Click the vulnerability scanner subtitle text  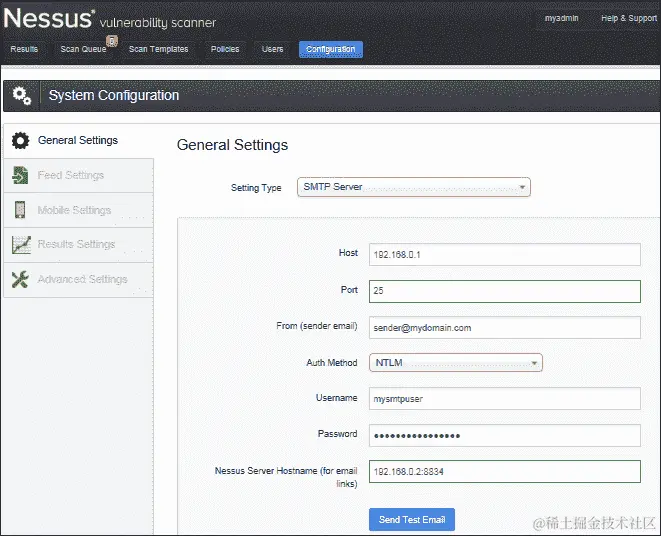[158, 23]
